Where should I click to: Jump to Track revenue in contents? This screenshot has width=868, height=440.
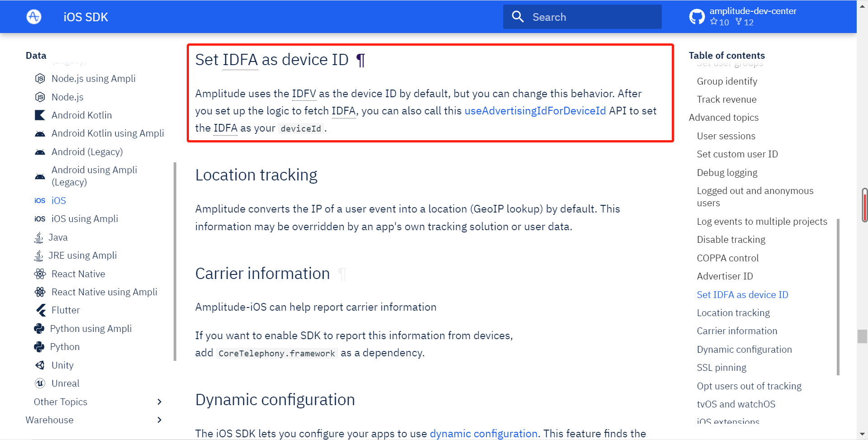click(726, 99)
